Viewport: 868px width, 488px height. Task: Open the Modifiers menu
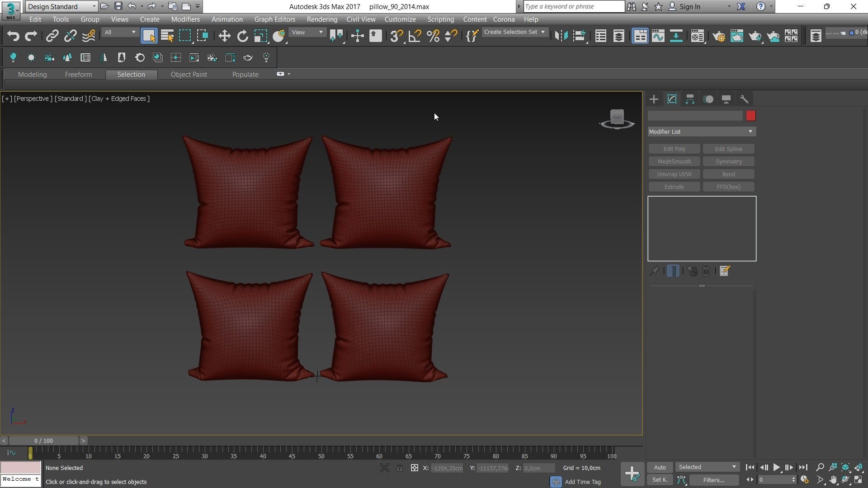tap(185, 19)
